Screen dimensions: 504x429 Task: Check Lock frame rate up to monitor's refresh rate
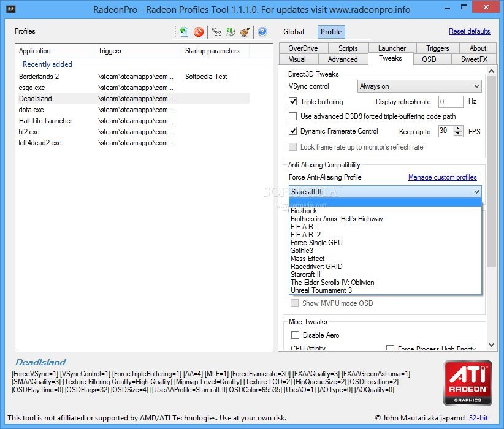pos(292,147)
